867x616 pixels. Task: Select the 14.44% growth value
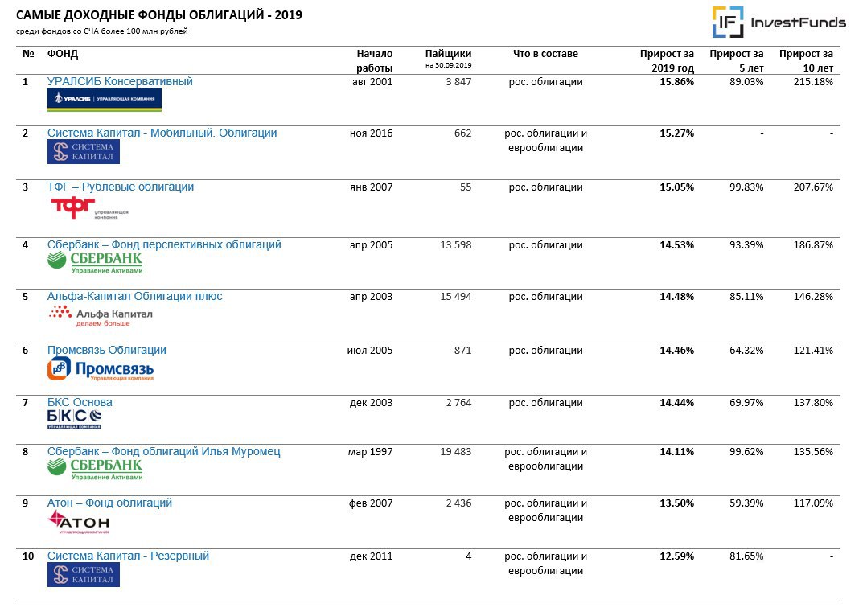677,403
